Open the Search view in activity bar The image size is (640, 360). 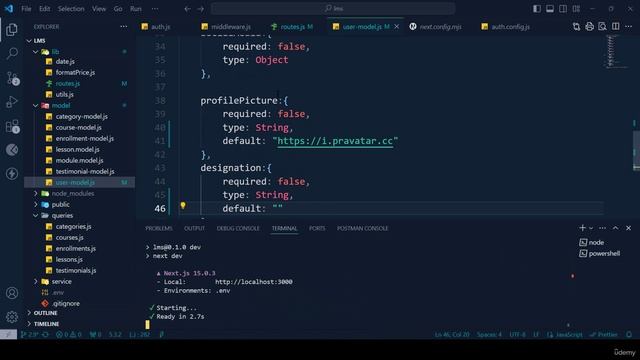coord(12,53)
